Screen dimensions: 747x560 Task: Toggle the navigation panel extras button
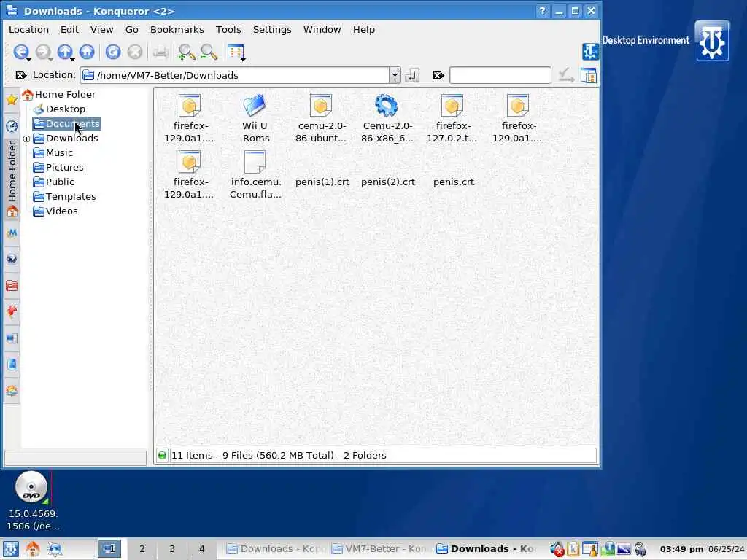pyautogui.click(x=589, y=75)
